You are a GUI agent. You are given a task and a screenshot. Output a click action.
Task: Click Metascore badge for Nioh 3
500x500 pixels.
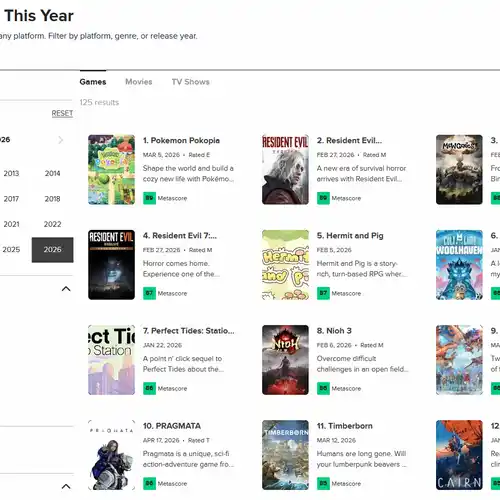click(323, 388)
